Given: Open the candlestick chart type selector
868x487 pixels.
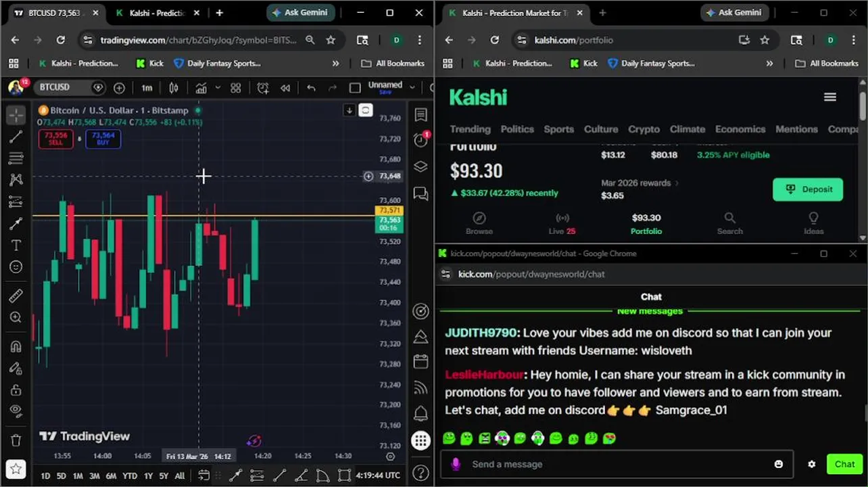Looking at the screenshot, I should click(174, 88).
